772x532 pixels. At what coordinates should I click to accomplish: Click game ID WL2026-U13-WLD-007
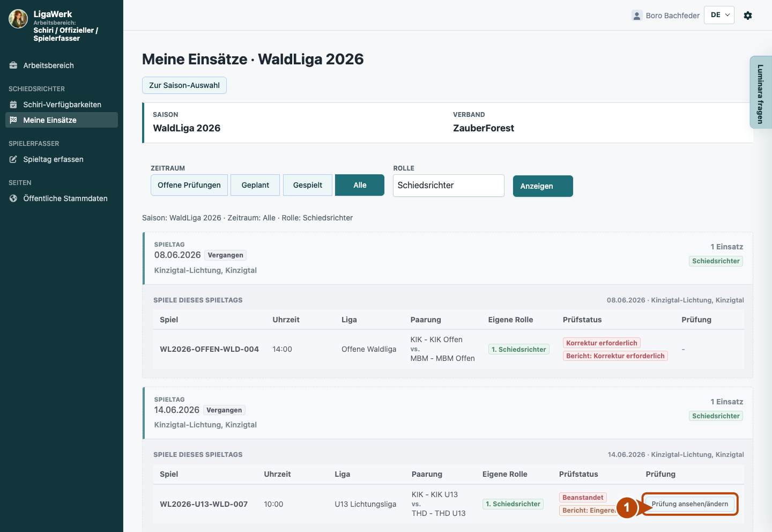tap(204, 504)
